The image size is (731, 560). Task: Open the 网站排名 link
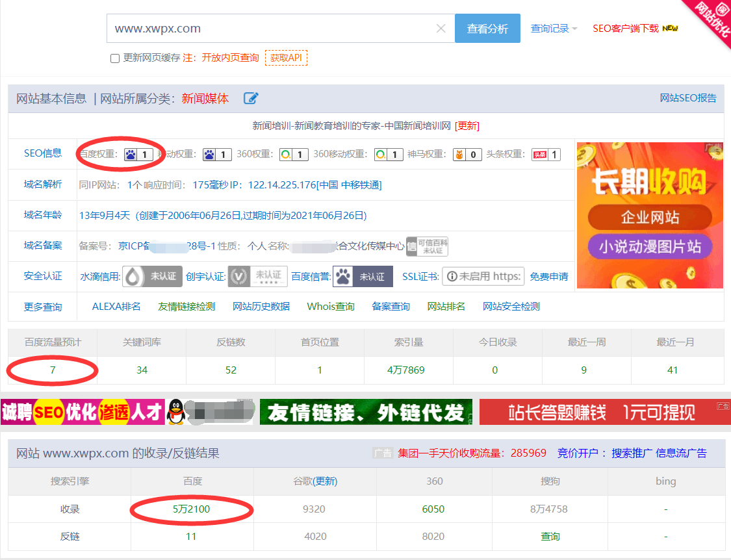tap(446, 307)
